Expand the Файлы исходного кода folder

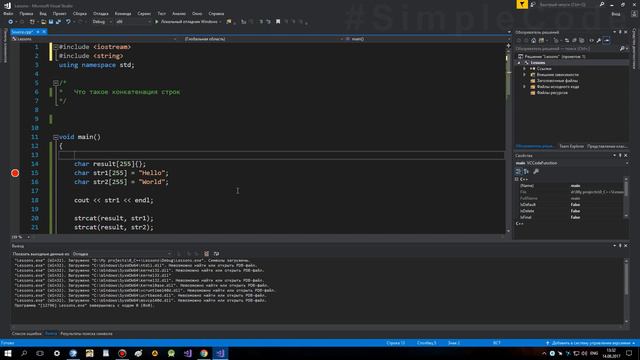pos(524,87)
